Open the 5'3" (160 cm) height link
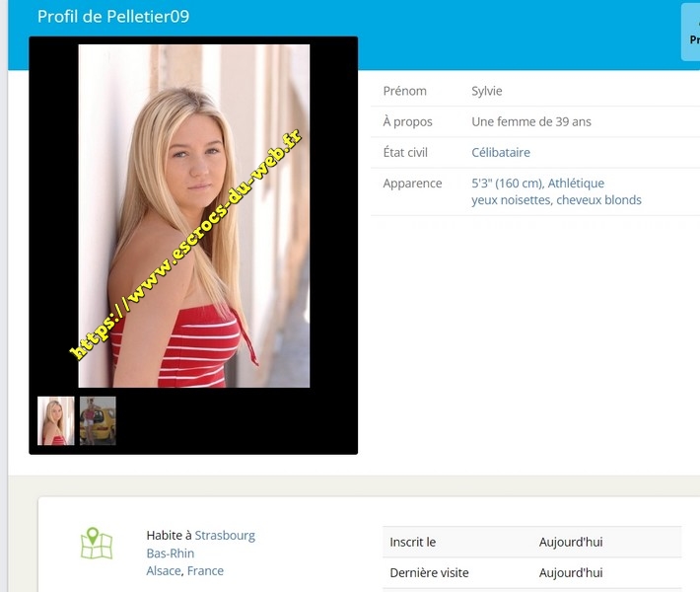 point(507,184)
